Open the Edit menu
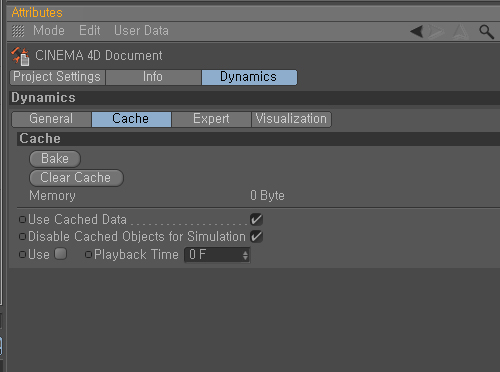The height and width of the screenshot is (372, 500). 90,31
